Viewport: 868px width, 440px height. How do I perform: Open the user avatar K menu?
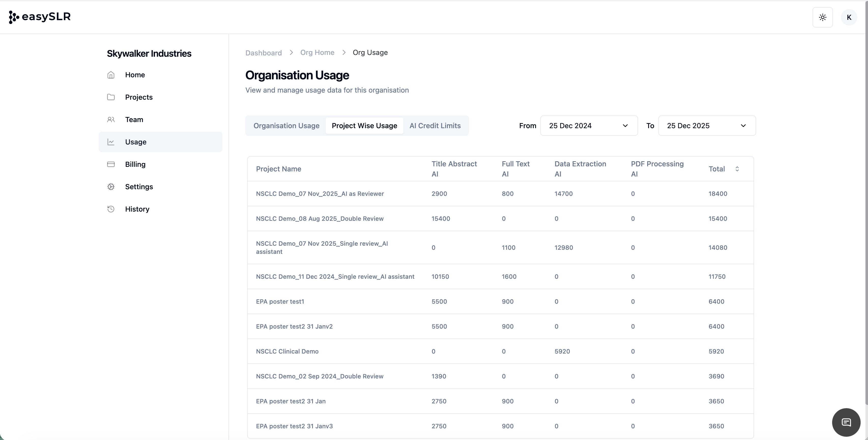pos(849,17)
